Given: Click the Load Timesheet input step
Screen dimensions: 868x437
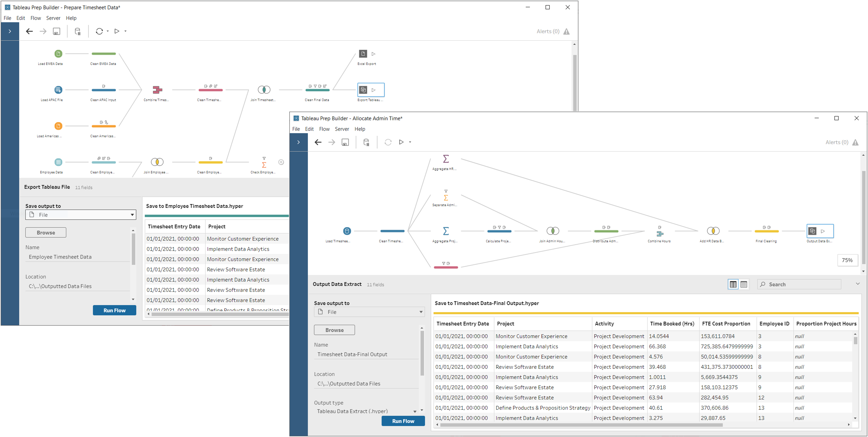Looking at the screenshot, I should click(347, 231).
